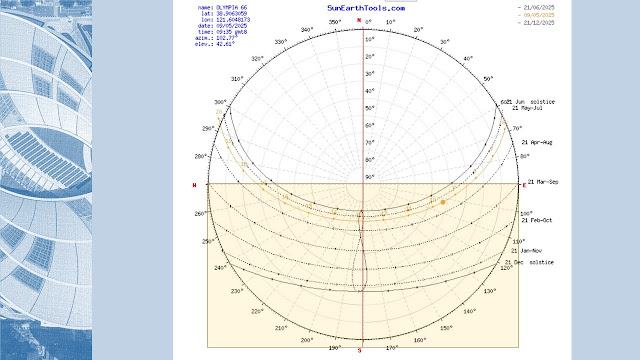The width and height of the screenshot is (640, 360).
Task: Click the 21/06/2025 legend entry
Action: pos(536,7)
